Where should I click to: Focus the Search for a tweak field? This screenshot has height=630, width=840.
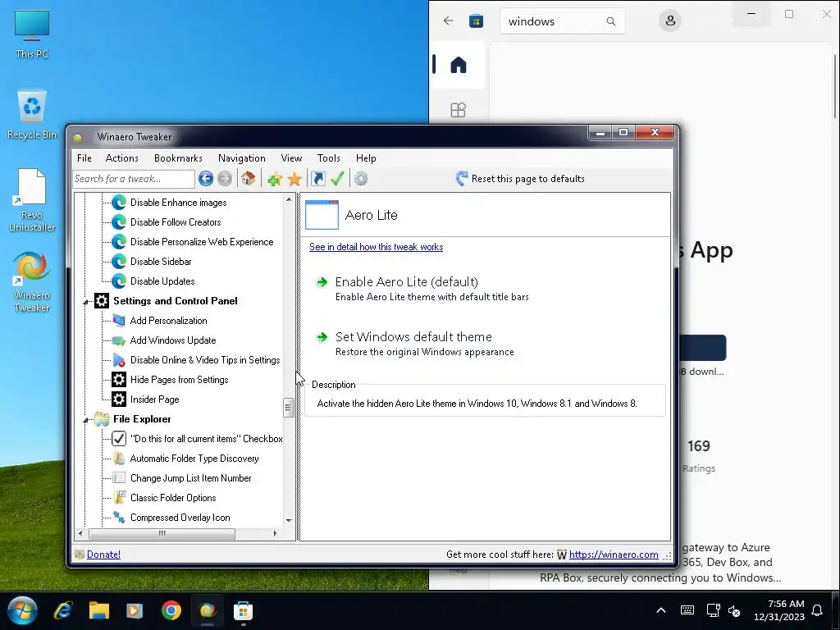pos(134,179)
